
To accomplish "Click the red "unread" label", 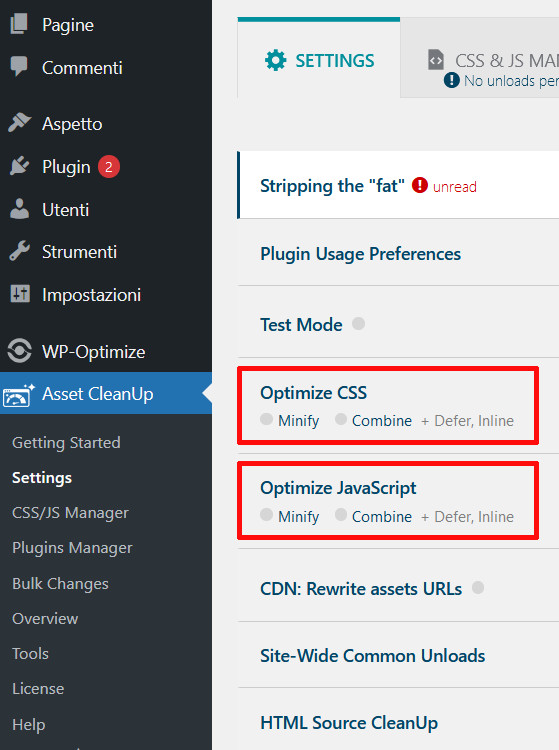I will point(455,186).
